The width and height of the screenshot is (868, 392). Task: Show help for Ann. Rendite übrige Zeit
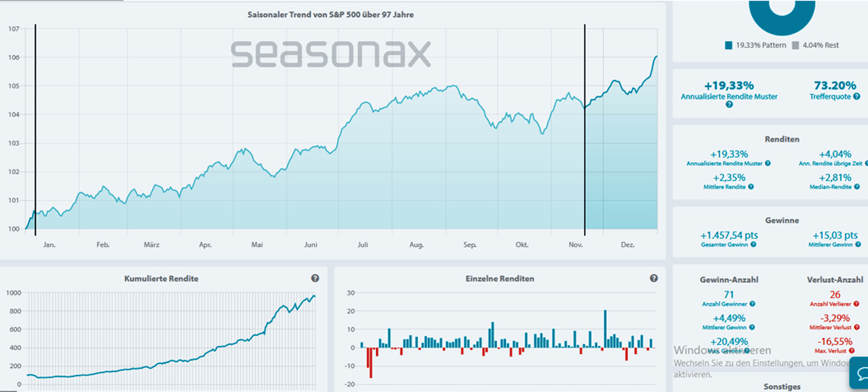click(866, 163)
